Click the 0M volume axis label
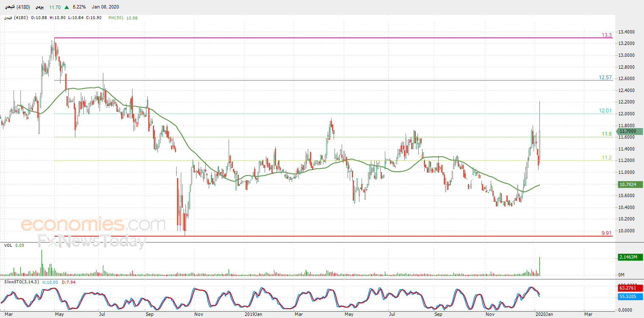Viewport: 644px width, 318px height. click(x=622, y=275)
